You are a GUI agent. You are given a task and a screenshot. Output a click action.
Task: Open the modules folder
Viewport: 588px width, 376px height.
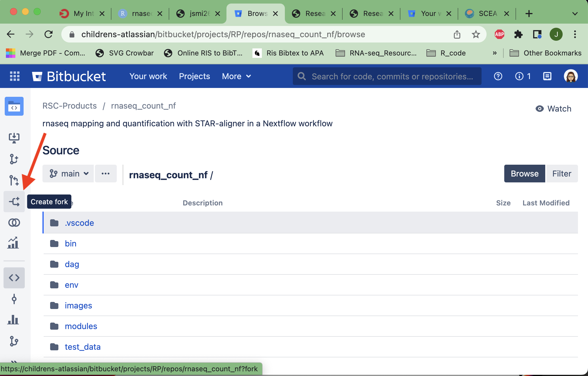click(81, 326)
